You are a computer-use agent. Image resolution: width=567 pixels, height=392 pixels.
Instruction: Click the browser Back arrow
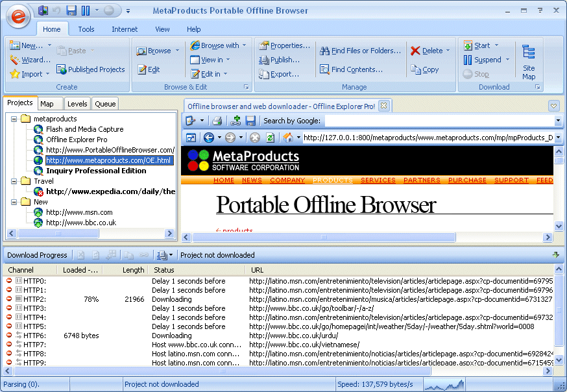click(209, 138)
